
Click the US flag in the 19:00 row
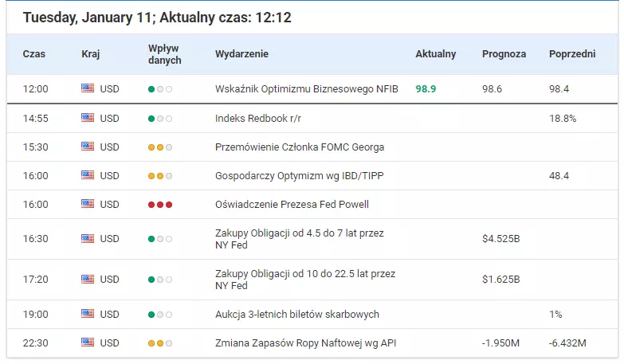tap(88, 314)
